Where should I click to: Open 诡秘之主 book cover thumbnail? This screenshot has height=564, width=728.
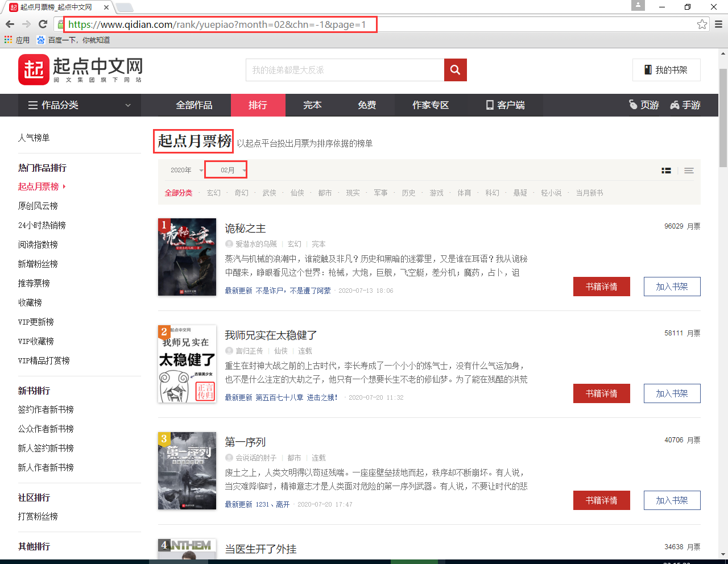(x=187, y=257)
